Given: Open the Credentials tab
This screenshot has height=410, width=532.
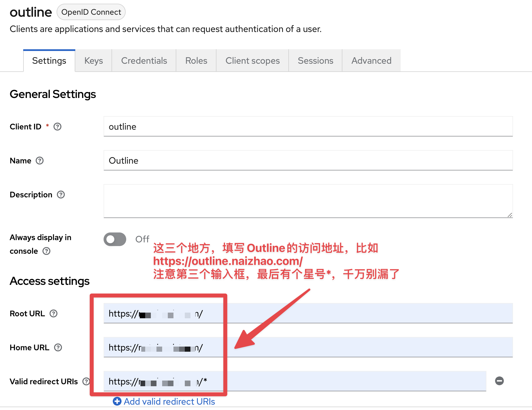Looking at the screenshot, I should 144,61.
